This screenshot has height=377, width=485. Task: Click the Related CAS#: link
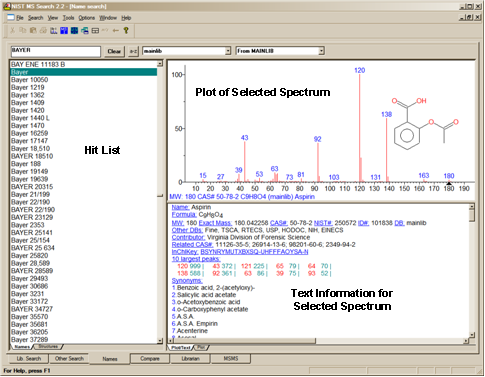point(192,245)
